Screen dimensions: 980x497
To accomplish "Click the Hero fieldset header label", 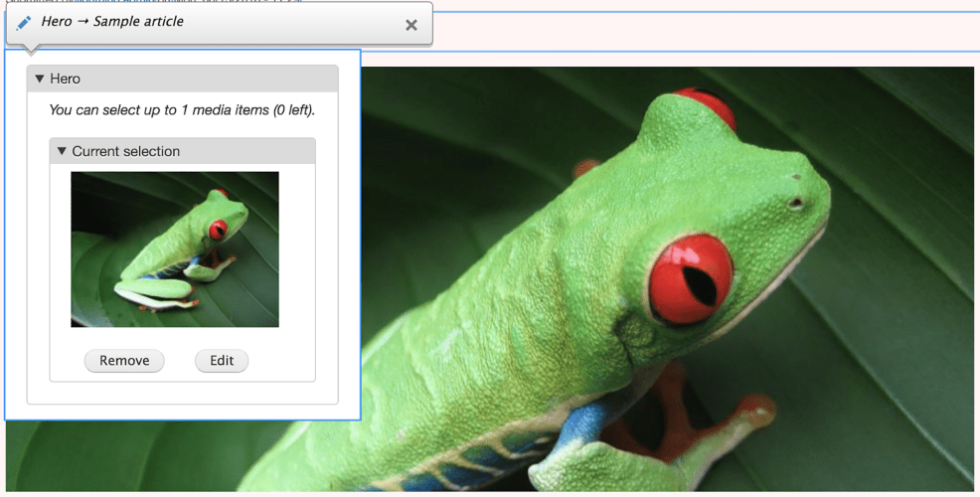I will [66, 79].
